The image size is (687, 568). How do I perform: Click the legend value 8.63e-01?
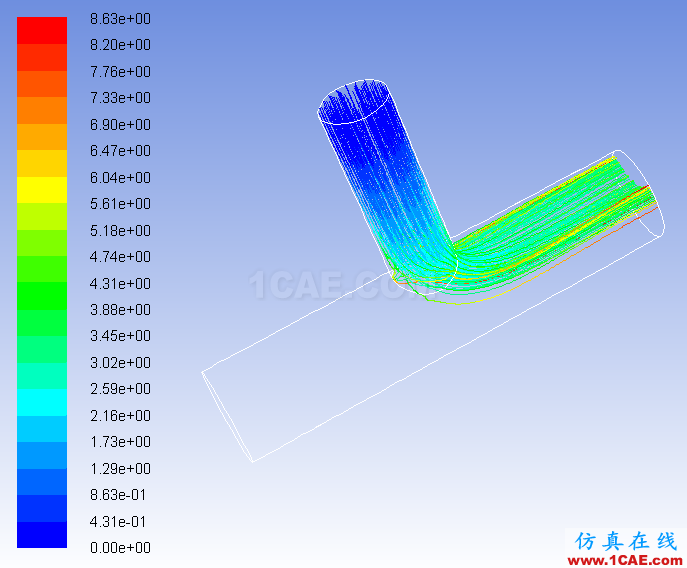[118, 495]
